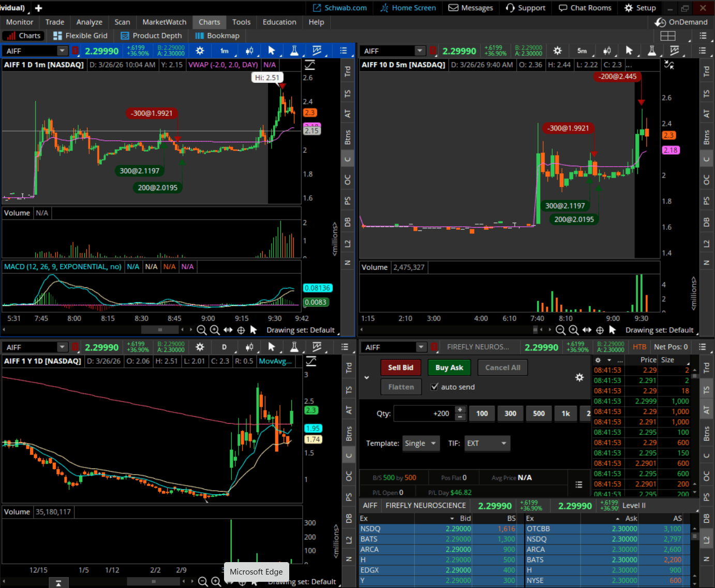Change 1m timeframe selector

coord(226,51)
